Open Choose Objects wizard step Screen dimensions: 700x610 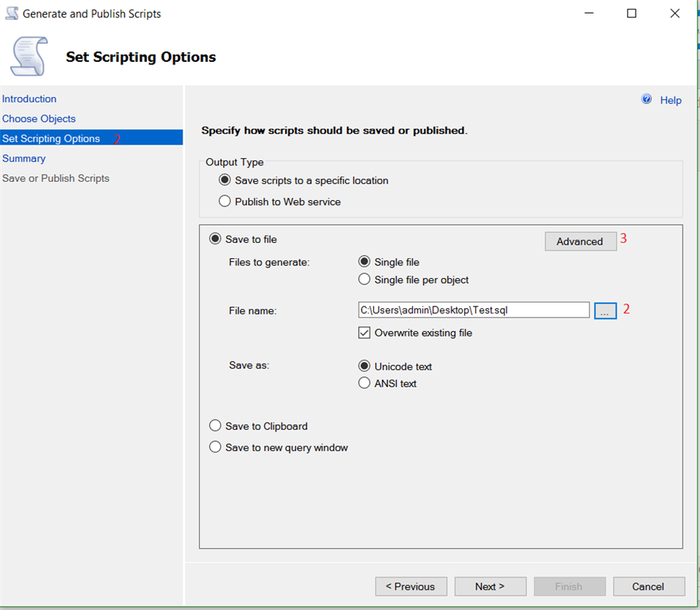(39, 119)
